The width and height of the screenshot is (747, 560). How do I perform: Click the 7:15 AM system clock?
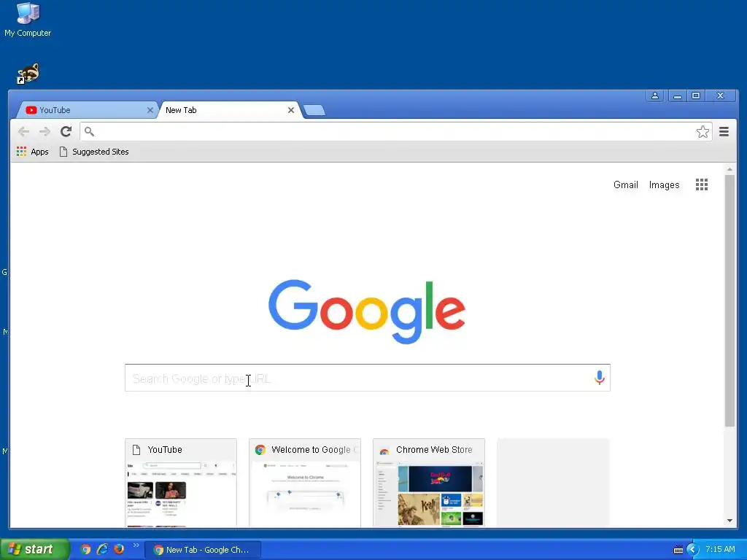[720, 550]
